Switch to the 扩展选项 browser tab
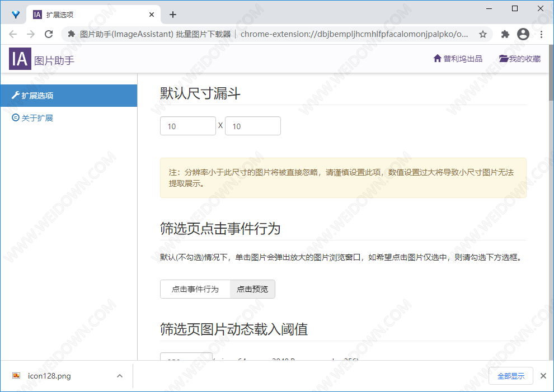554x392 pixels. [x=90, y=15]
